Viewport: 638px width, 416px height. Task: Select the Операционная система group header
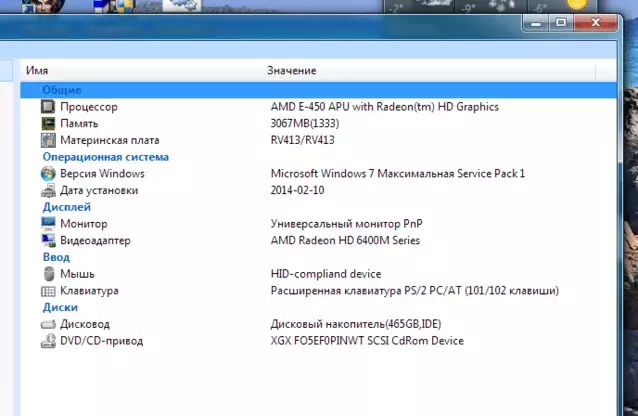click(105, 157)
